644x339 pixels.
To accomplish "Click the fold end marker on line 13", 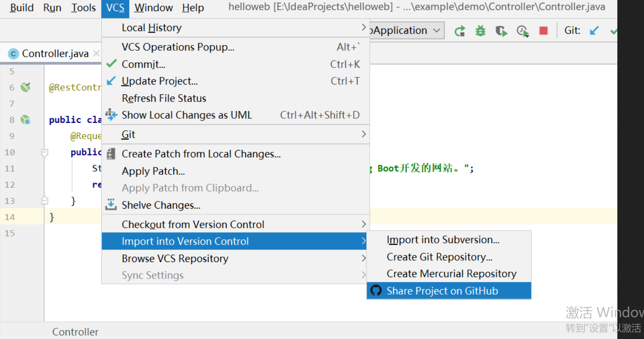I will coord(44,201).
